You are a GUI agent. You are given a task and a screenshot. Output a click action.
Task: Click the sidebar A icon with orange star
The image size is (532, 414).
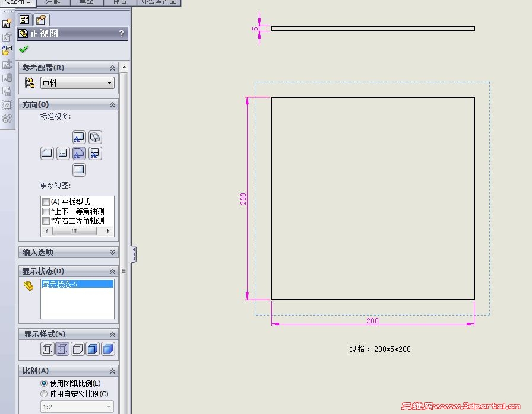pos(7,23)
